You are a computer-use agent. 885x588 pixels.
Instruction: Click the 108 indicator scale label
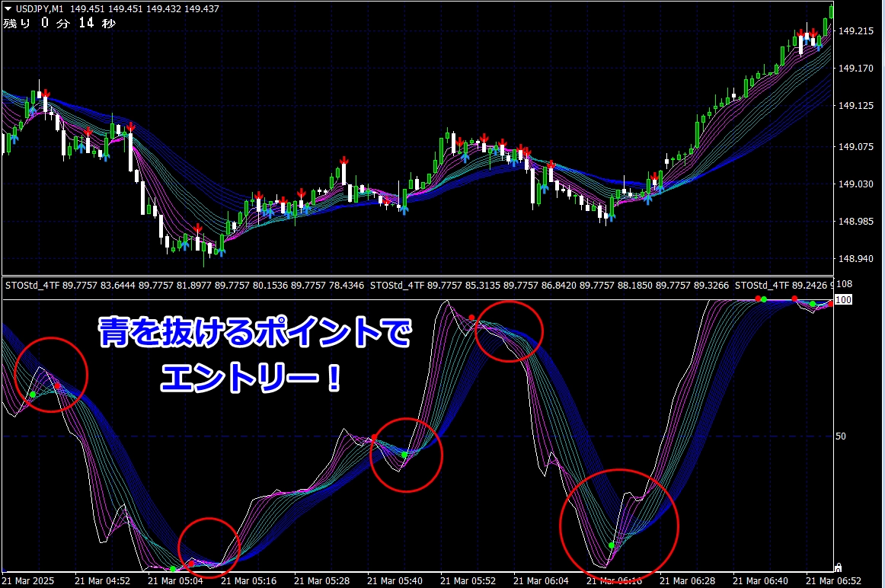click(x=844, y=284)
